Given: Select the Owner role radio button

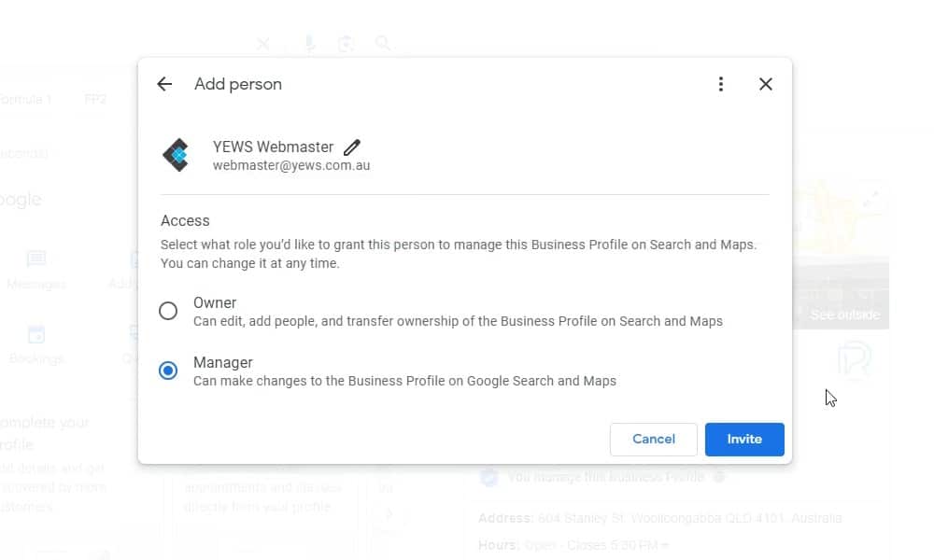Looking at the screenshot, I should pyautogui.click(x=168, y=312).
